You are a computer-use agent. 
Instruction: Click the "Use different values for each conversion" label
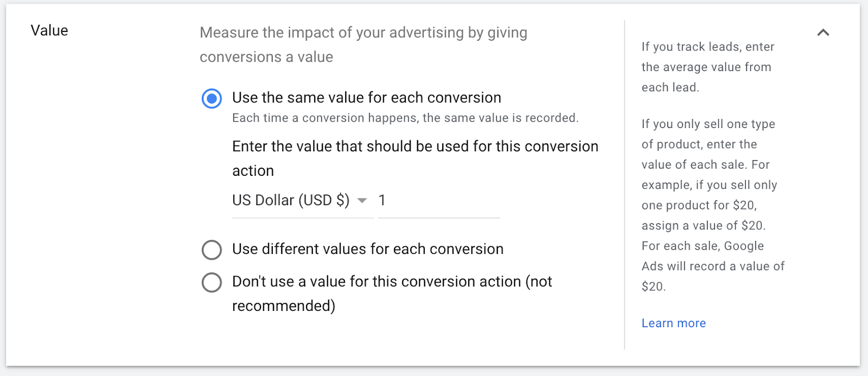pos(367,249)
